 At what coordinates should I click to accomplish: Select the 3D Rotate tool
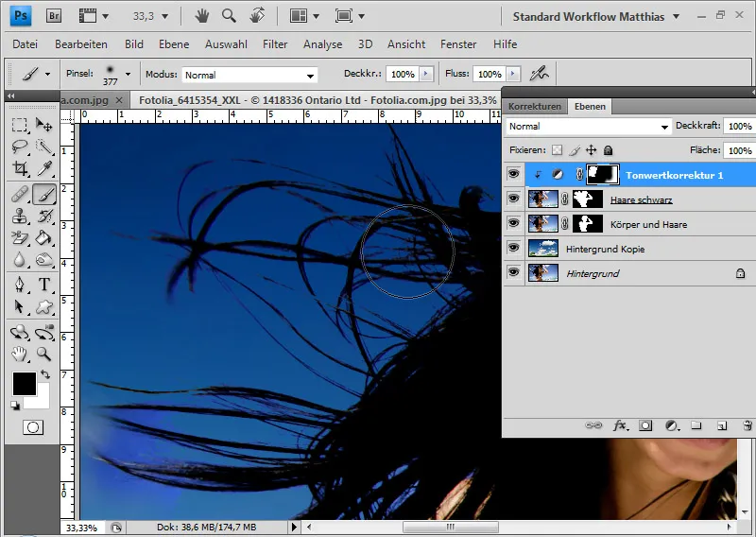pos(20,333)
